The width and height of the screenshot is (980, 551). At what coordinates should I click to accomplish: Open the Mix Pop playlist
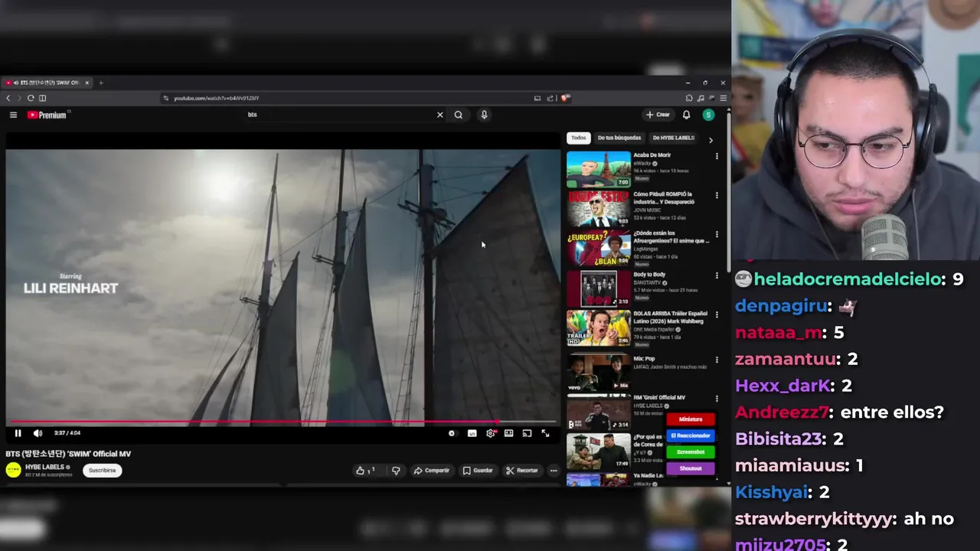[x=598, y=372]
